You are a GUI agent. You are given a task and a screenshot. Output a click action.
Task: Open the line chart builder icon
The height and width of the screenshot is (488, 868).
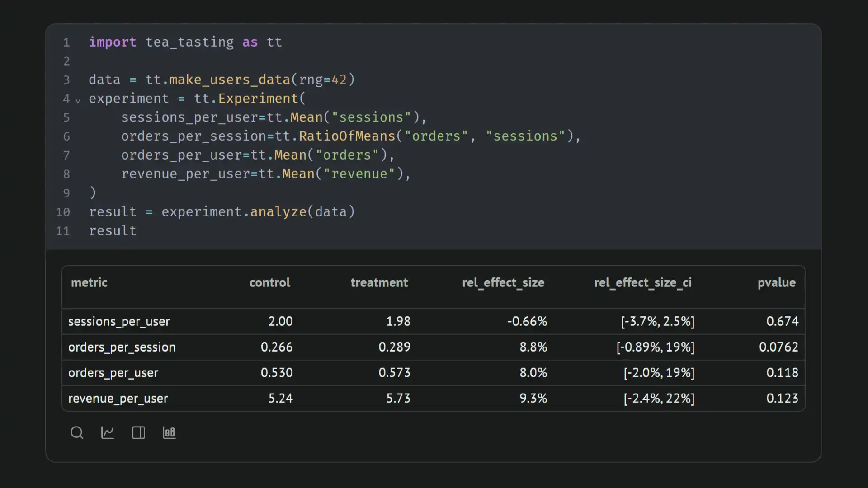click(x=108, y=433)
